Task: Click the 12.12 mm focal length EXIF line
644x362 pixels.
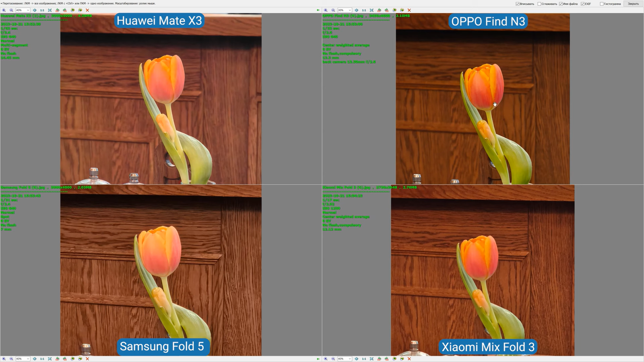Action: [x=332, y=229]
